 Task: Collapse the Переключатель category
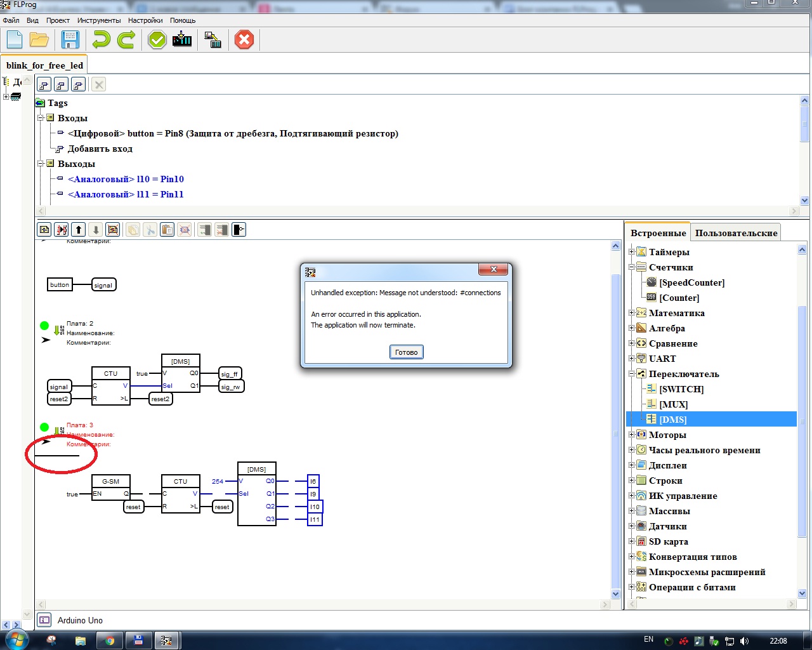pyautogui.click(x=631, y=374)
